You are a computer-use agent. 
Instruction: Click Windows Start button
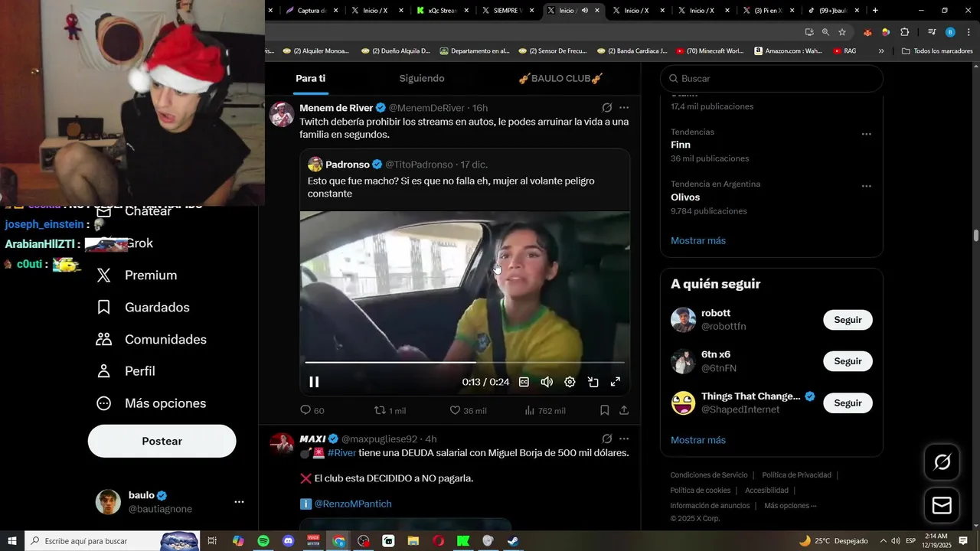12,541
